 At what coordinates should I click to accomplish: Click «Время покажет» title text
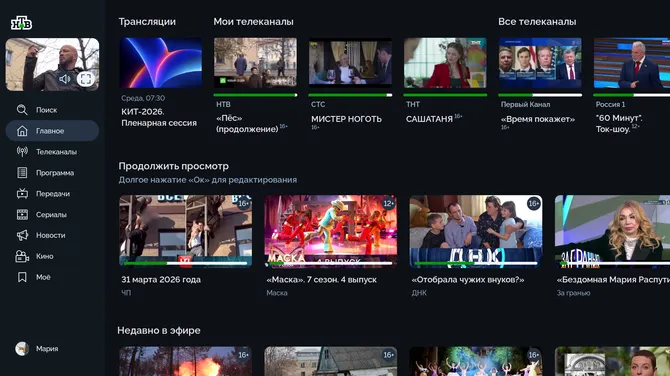click(x=538, y=119)
